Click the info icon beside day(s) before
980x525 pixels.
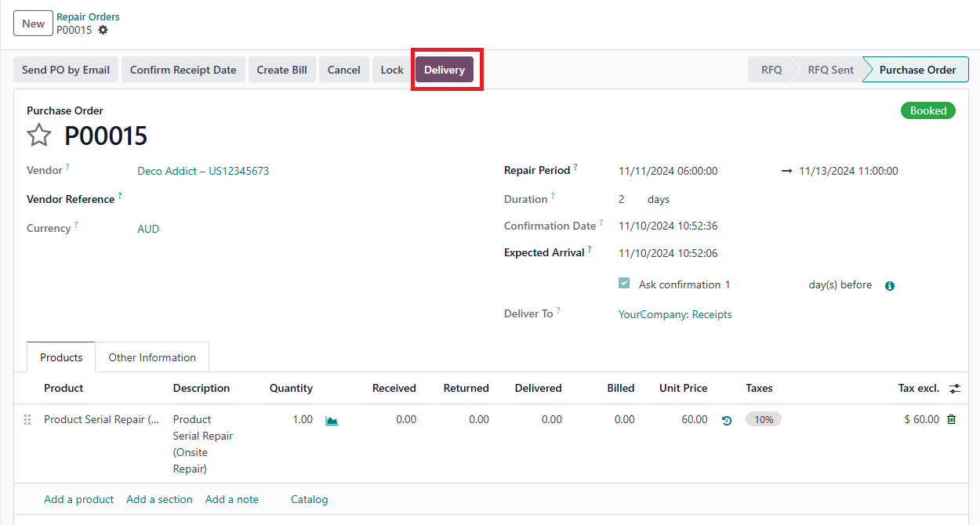pos(890,286)
